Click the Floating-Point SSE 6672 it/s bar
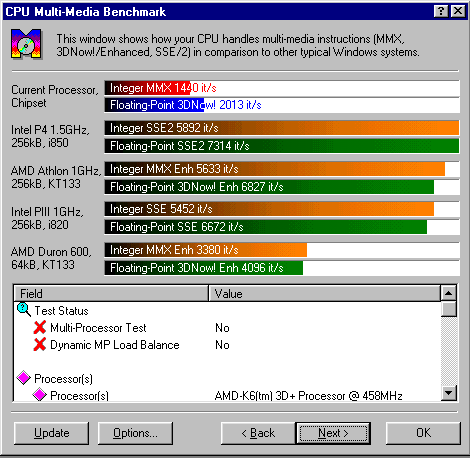The width and height of the screenshot is (470, 458). point(282,227)
